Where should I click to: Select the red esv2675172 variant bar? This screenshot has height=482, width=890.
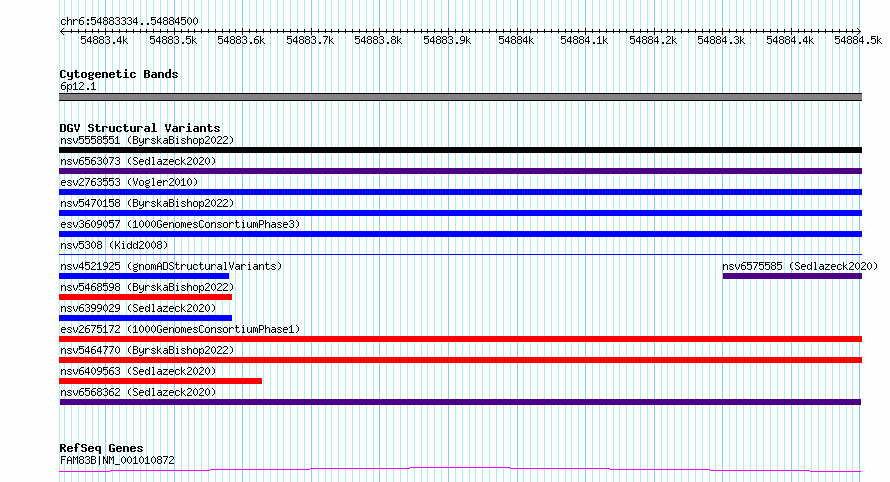(460, 339)
